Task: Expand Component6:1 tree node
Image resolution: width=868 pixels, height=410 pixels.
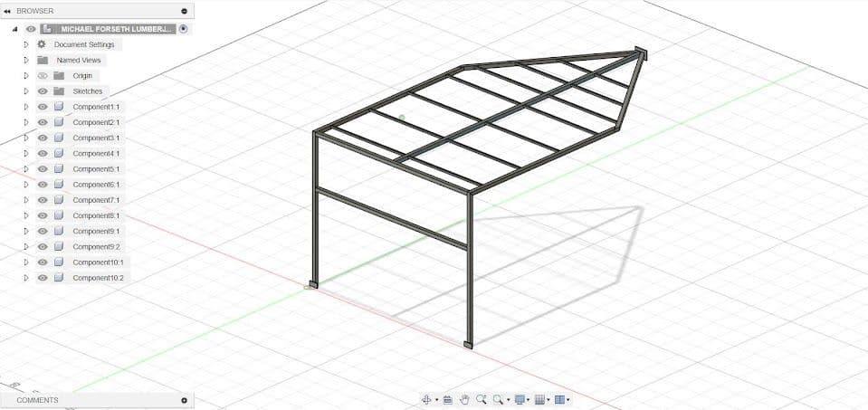Action: 25,185
